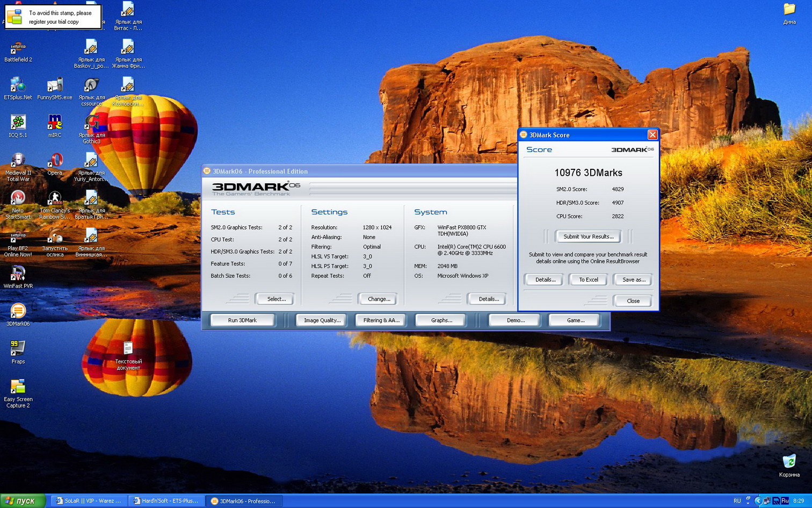This screenshot has height=508, width=812.
Task: Click the Run 3DMark button
Action: [242, 320]
